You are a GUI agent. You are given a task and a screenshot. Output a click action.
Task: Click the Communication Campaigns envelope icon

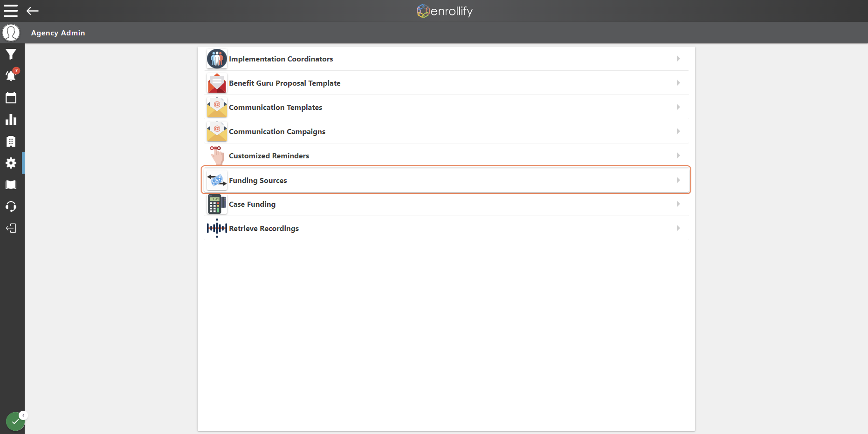(x=217, y=131)
